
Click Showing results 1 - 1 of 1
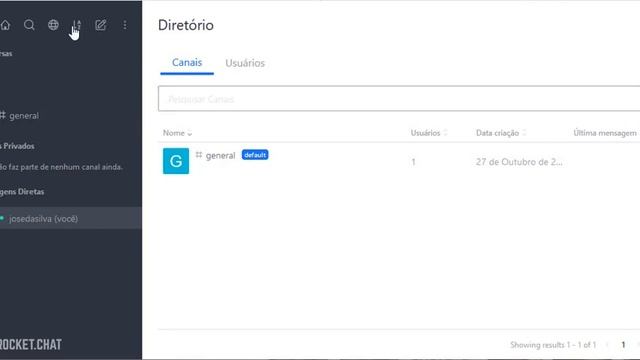click(x=553, y=345)
